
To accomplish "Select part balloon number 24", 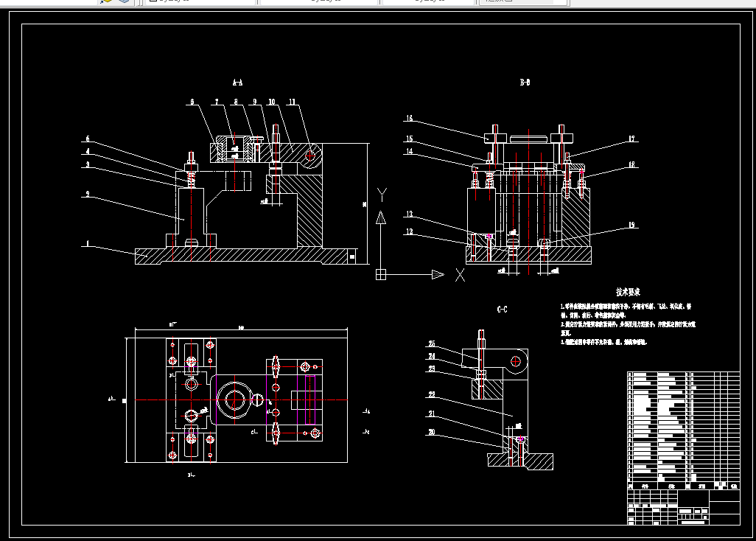I will [432, 356].
